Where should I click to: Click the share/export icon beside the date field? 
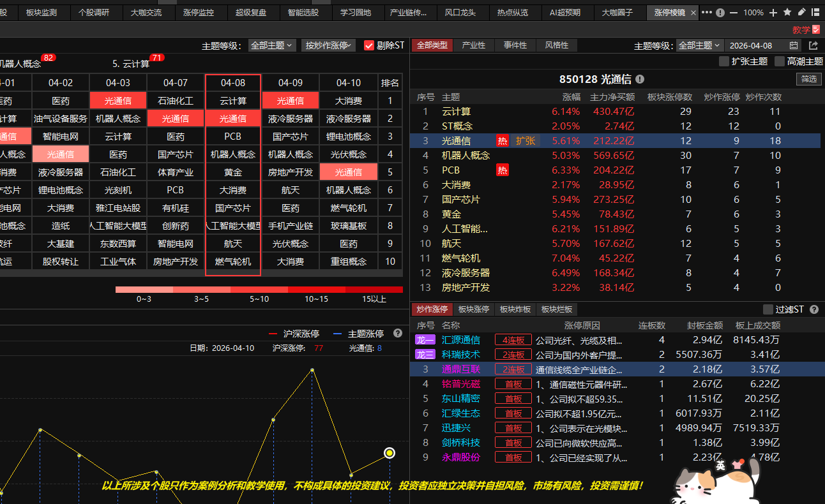click(x=813, y=45)
